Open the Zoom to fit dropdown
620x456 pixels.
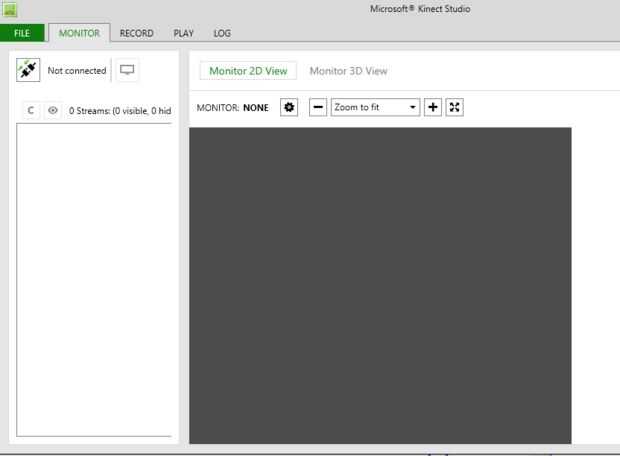coord(375,107)
